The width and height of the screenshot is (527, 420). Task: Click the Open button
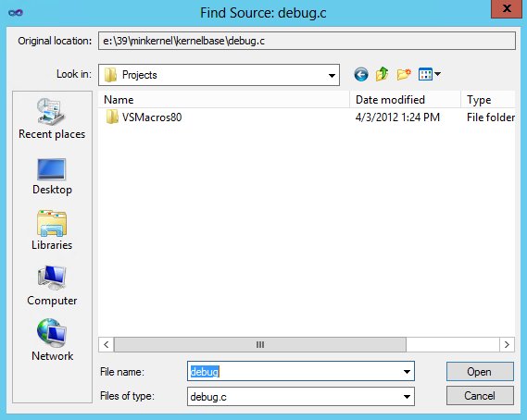coord(480,372)
